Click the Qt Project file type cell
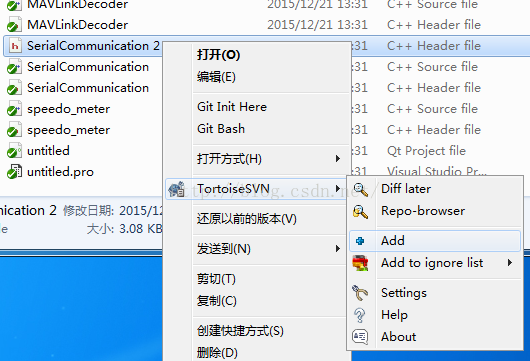The width and height of the screenshot is (530, 361). (x=426, y=151)
